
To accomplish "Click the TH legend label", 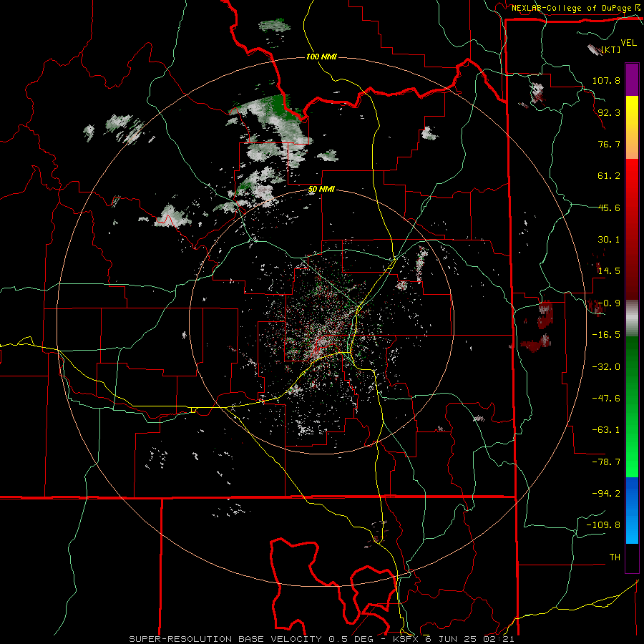I will tap(615, 557).
